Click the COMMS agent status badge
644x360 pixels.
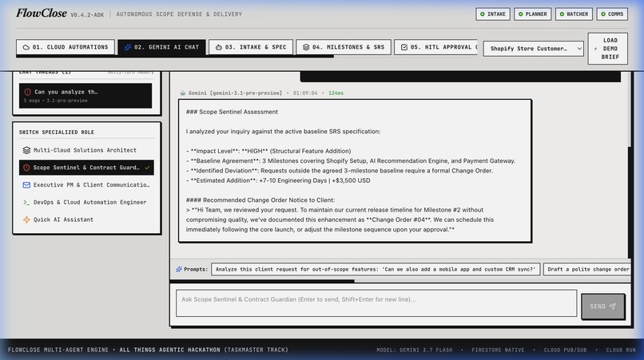point(612,14)
